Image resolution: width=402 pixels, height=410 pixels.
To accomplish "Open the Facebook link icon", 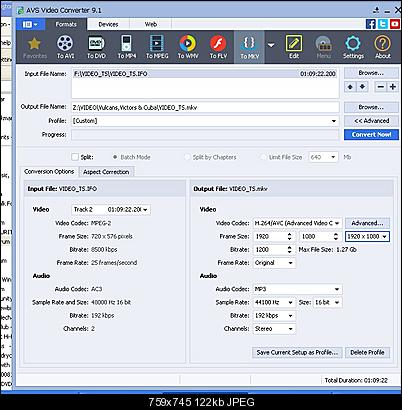I will [371, 24].
